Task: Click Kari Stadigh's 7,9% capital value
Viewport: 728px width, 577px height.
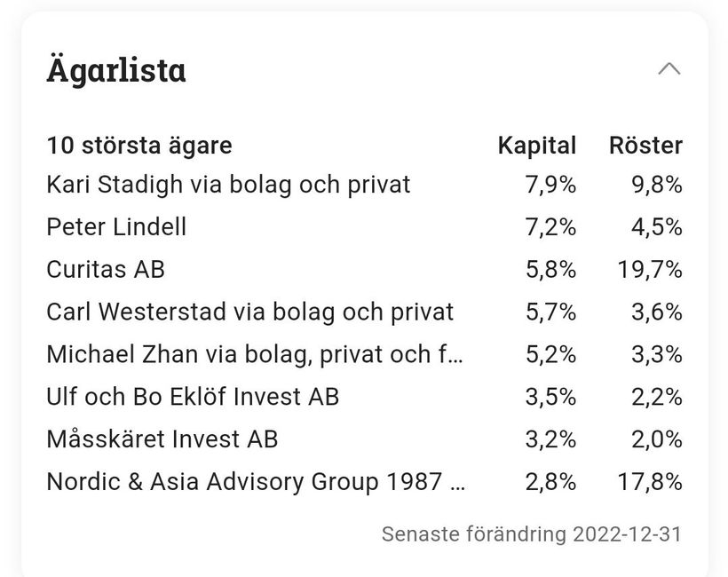Action: (x=550, y=185)
